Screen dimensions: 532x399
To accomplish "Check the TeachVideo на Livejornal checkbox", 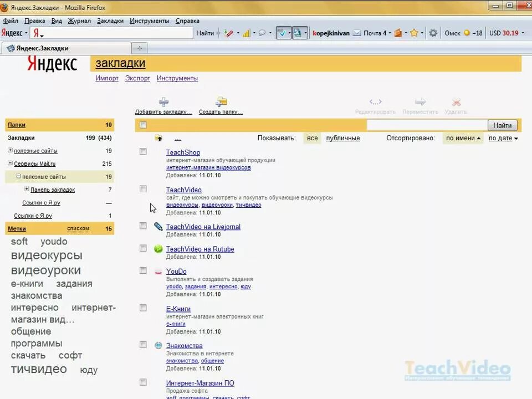I will (143, 226).
